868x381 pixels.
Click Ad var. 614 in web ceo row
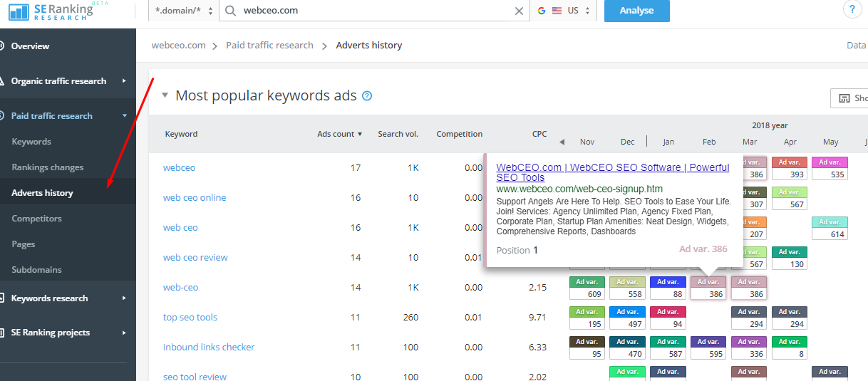click(x=830, y=228)
